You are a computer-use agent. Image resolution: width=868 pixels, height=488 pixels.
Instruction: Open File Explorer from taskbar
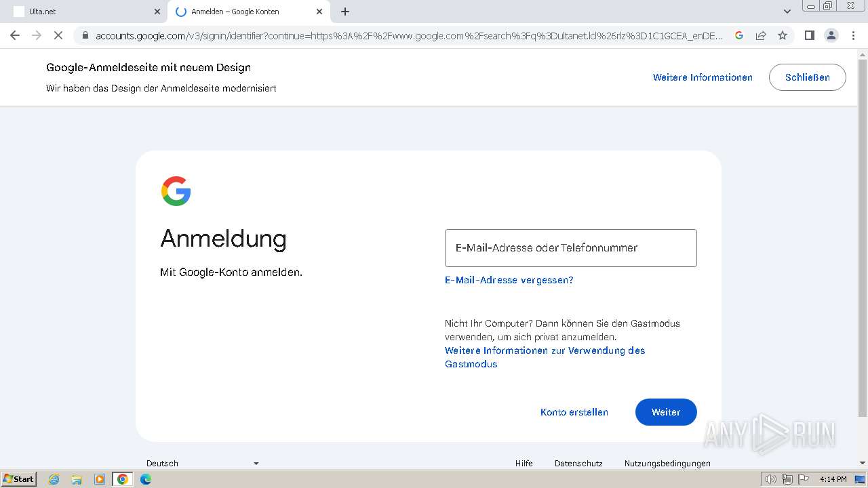coord(77,479)
